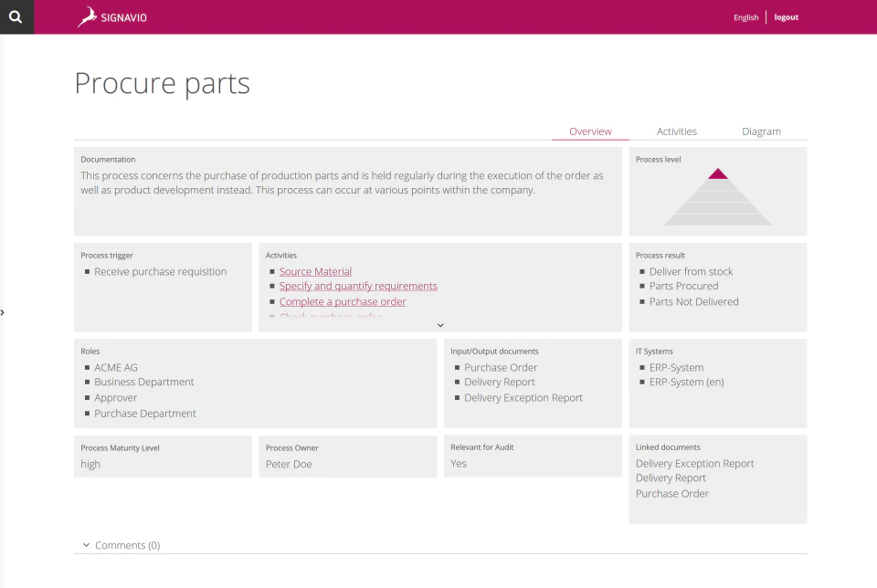Click the 'Receive purchase requisition' trigger entry

pos(160,271)
